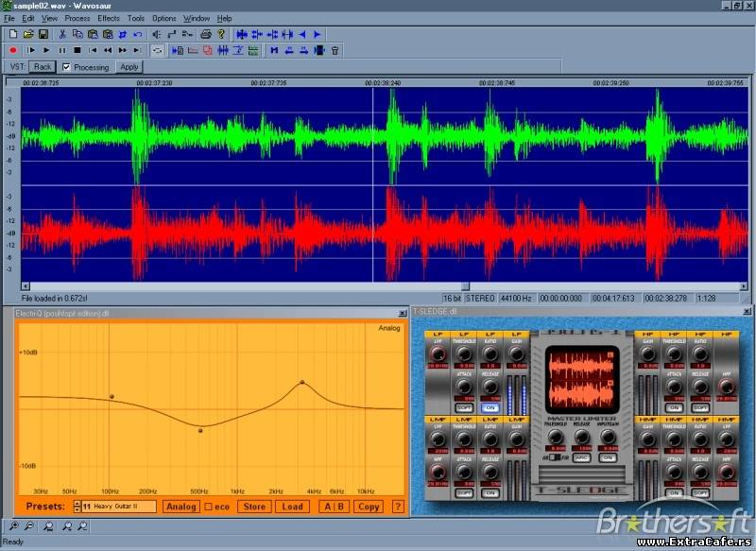Toggle the ON button in the HF band
This screenshot has width=756, height=551.
[674, 408]
